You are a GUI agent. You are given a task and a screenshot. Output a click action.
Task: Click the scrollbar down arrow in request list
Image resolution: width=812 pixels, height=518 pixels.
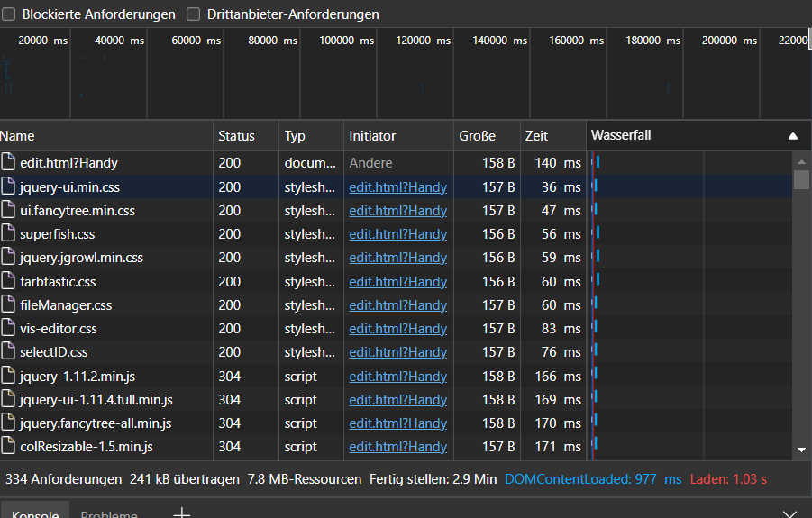[x=801, y=449]
